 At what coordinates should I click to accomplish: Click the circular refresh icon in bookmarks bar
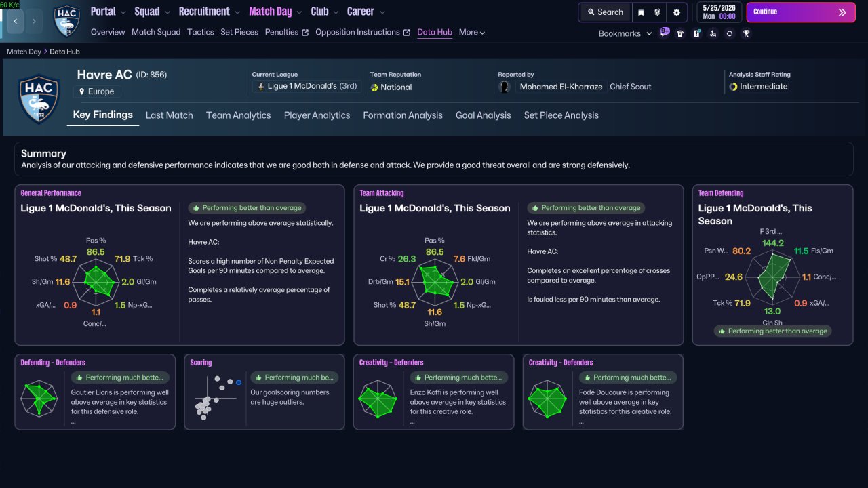(729, 33)
